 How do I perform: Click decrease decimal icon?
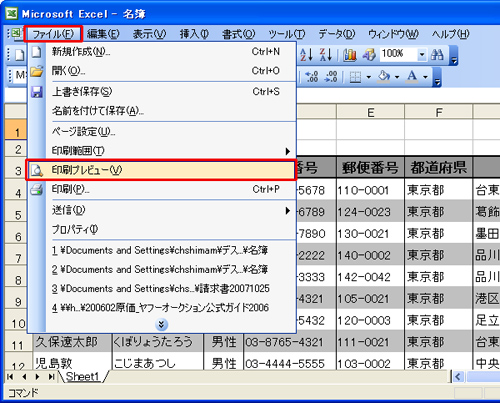331,77
